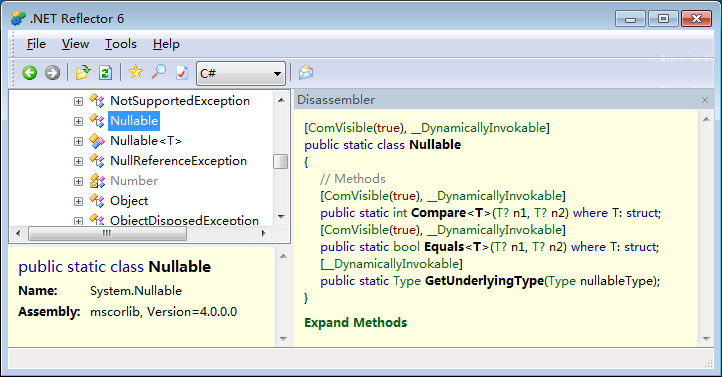This screenshot has width=722, height=377.
Task: Click the Analyzer checkmark page icon
Action: click(182, 73)
